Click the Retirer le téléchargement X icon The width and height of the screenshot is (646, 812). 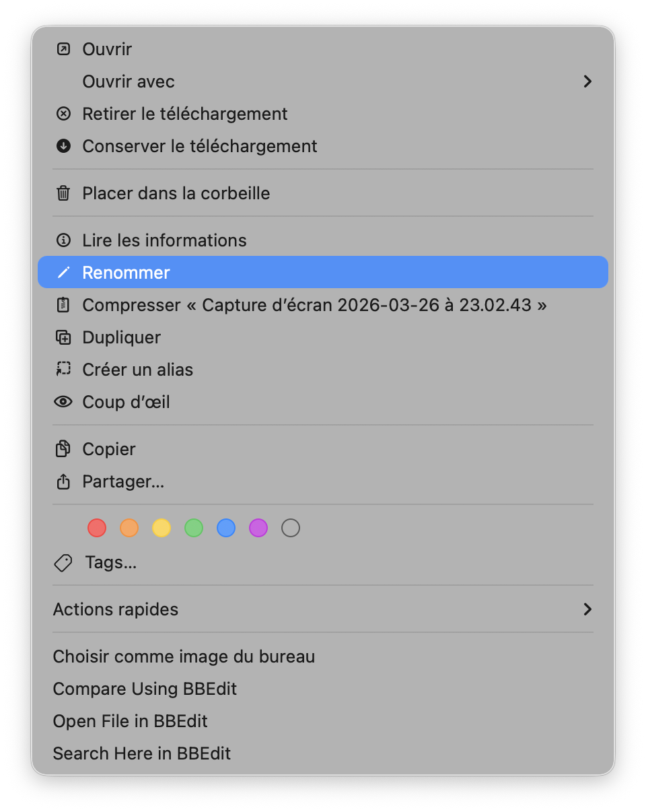pos(63,114)
